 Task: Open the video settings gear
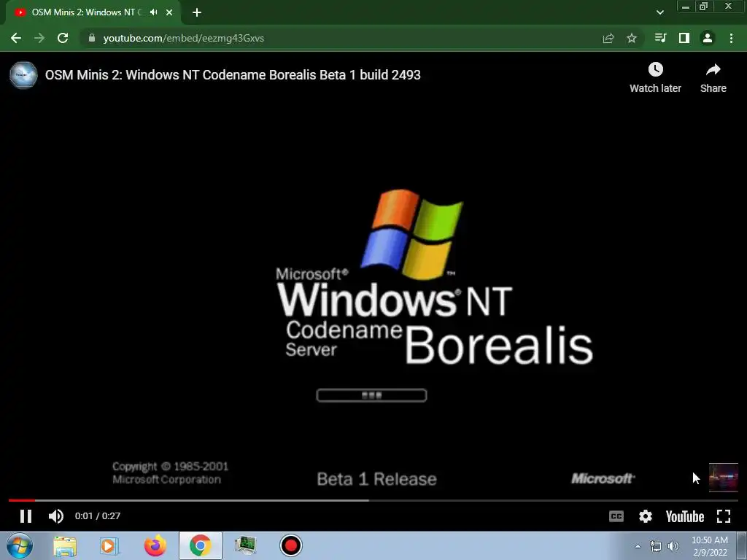coord(646,516)
